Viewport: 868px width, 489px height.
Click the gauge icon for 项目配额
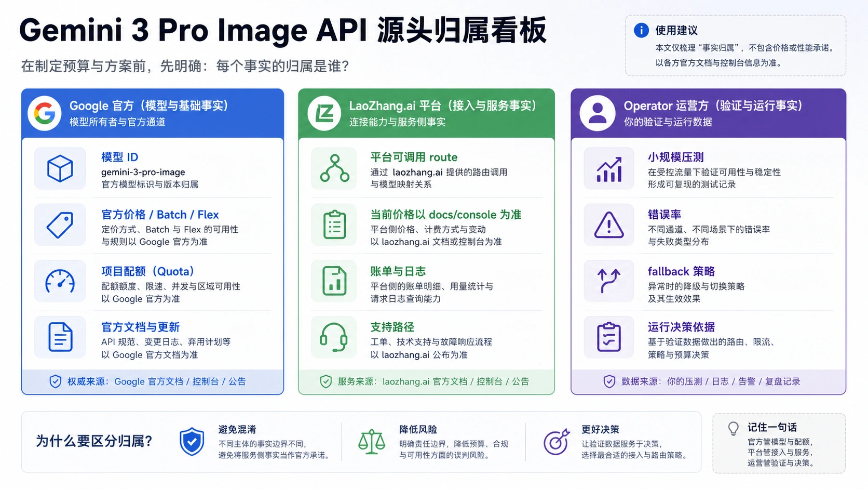coord(60,281)
